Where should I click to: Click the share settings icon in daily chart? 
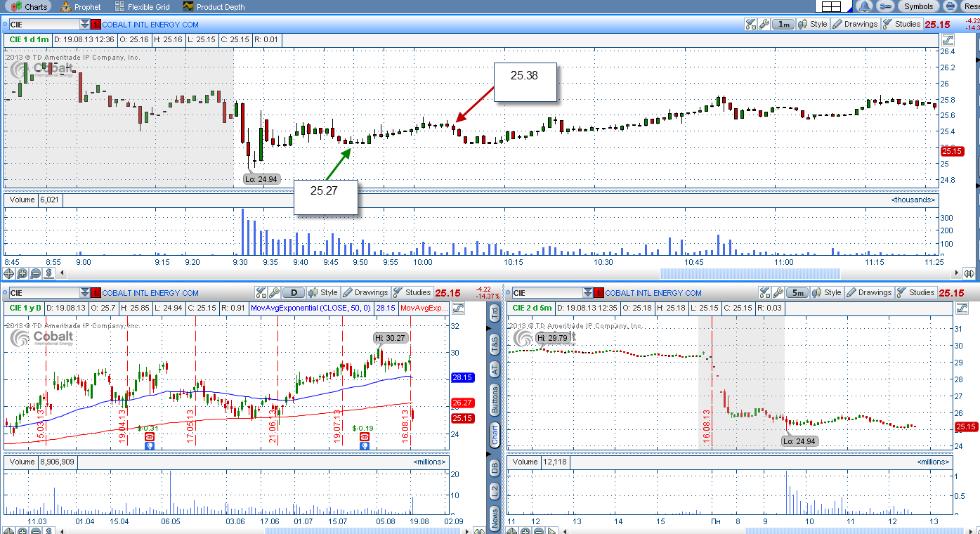tap(261, 292)
